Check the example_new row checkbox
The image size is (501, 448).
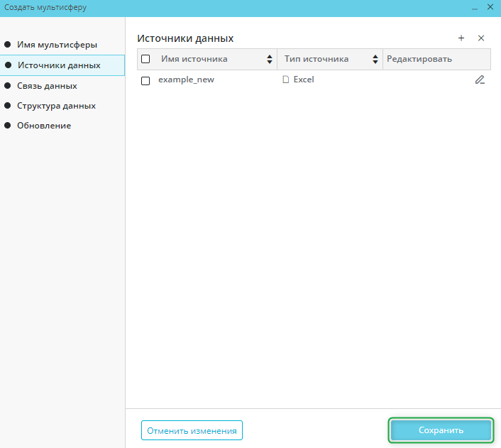click(145, 80)
